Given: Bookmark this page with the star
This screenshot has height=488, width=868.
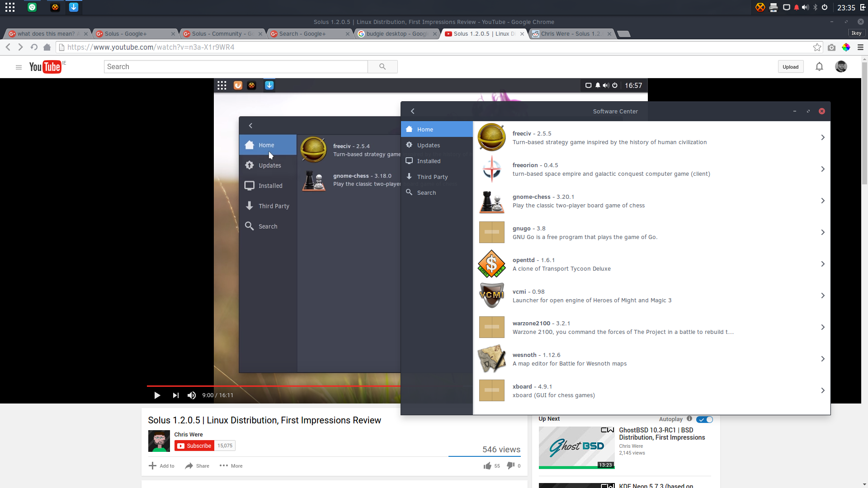Looking at the screenshot, I should click(x=817, y=47).
